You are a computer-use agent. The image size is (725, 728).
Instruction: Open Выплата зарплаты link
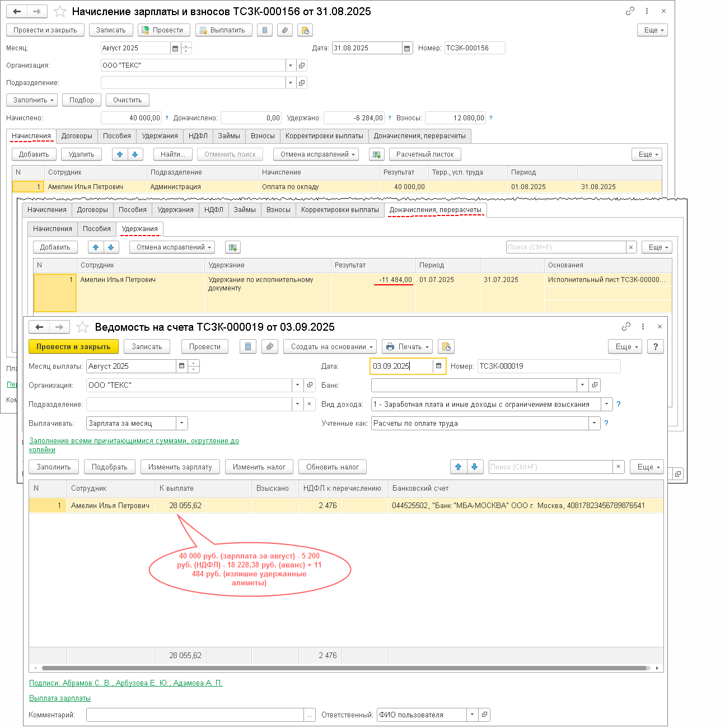60,698
